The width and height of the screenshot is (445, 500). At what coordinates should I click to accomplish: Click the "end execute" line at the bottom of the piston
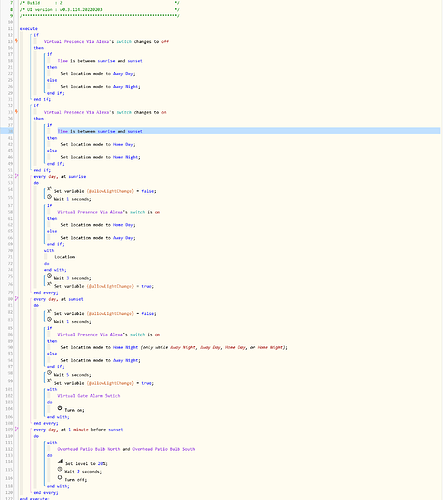[34, 498]
